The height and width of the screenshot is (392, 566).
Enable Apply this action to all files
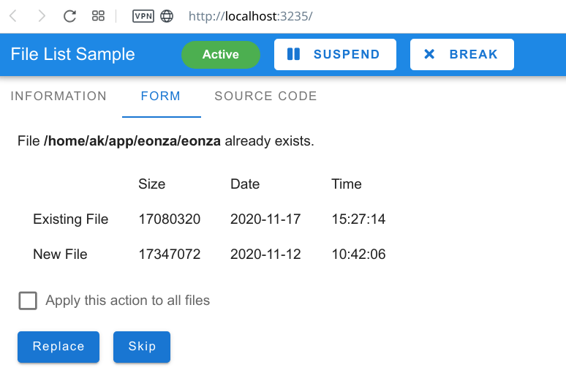(28, 301)
